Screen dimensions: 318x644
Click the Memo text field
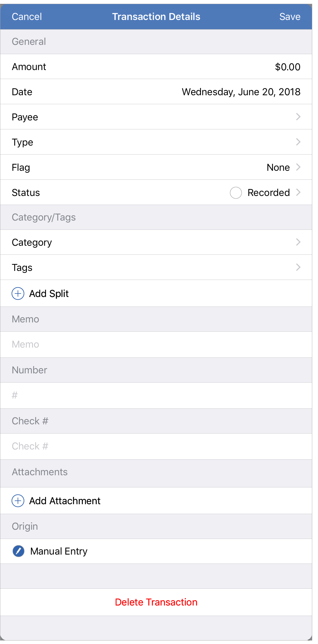pyautogui.click(x=156, y=344)
